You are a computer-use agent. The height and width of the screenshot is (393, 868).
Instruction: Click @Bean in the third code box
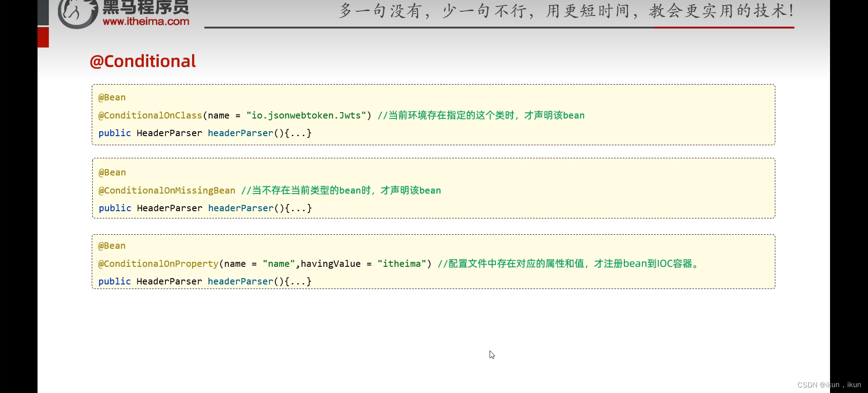click(x=112, y=246)
